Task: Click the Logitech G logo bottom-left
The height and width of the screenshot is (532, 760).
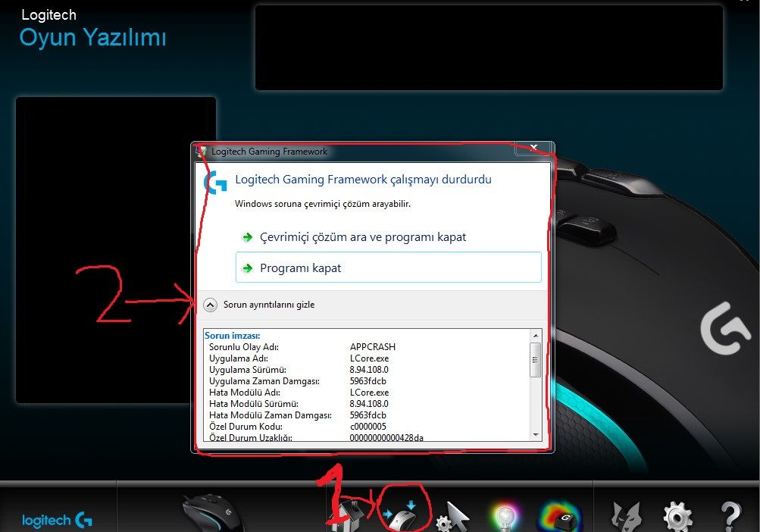Action: [x=57, y=521]
